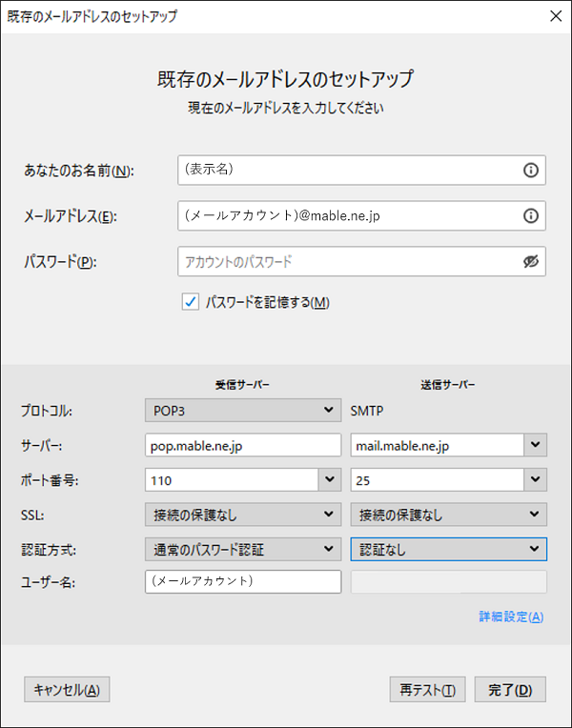Open incoming port 110 dropdown arrow
The height and width of the screenshot is (728, 572).
(x=330, y=479)
